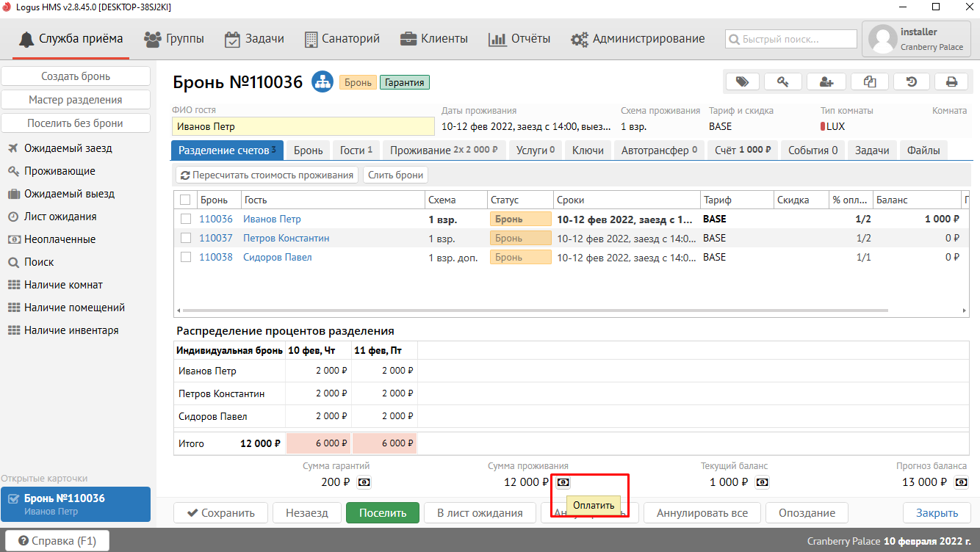The width and height of the screenshot is (980, 552).
Task: Open booking history with clock icon
Action: pyautogui.click(x=911, y=81)
